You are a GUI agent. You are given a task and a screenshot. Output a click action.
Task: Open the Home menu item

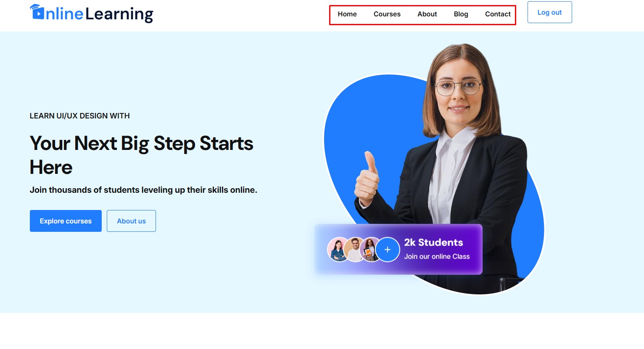tap(347, 14)
